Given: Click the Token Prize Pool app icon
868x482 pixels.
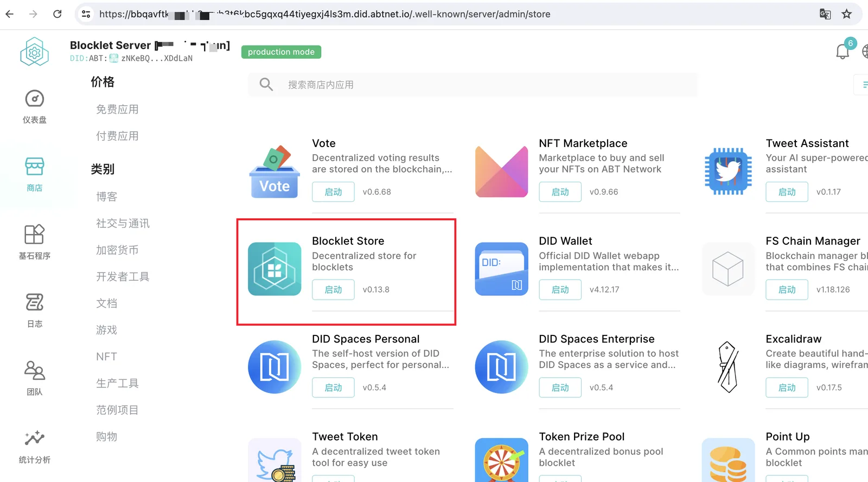Looking at the screenshot, I should click(502, 460).
